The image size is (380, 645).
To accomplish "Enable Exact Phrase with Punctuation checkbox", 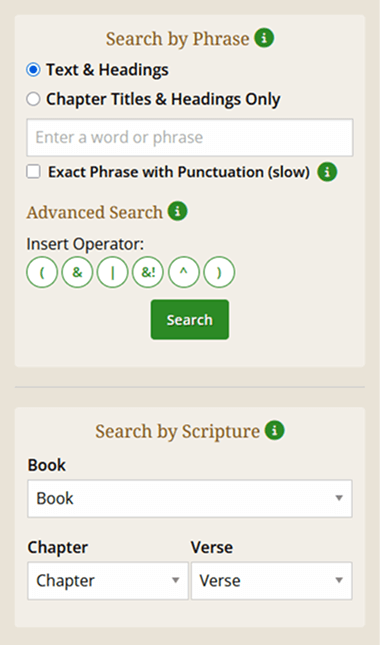I will 33,172.
